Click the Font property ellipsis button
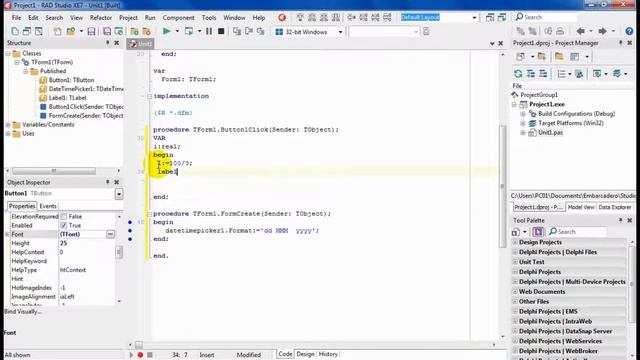This screenshot has width=640, height=360. pos(110,234)
